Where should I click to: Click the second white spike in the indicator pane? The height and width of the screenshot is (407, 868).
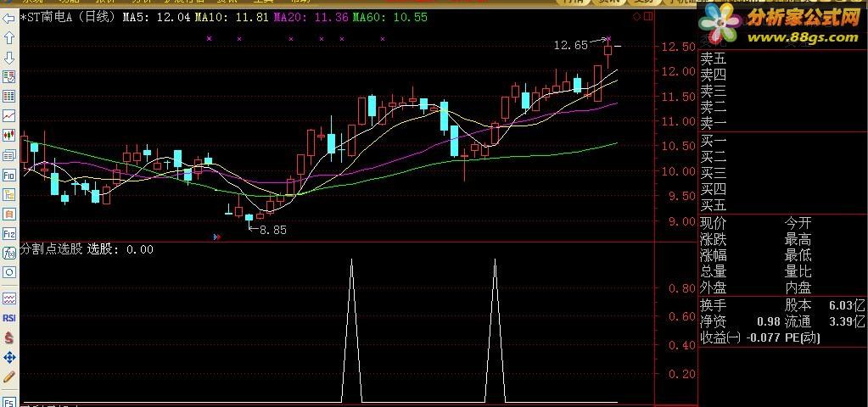495,331
